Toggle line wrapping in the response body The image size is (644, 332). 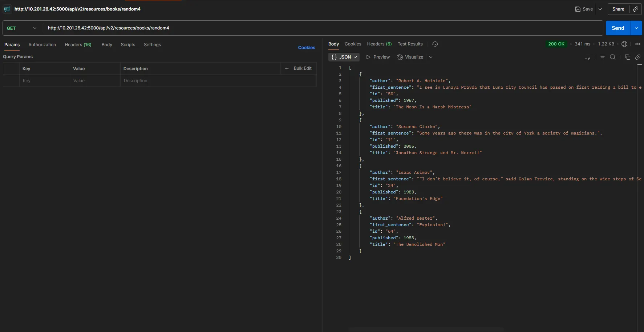588,57
